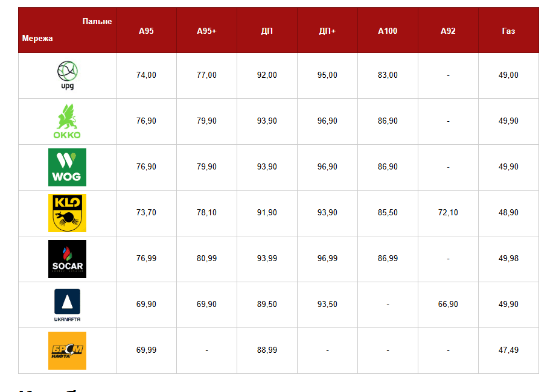Select the A92 column header
559x392 pixels.
click(x=448, y=31)
